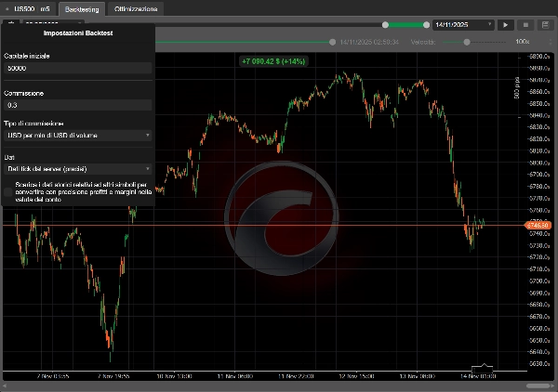Enable the Scarica i dati storici checkbox
558x392 pixels.
point(7,192)
